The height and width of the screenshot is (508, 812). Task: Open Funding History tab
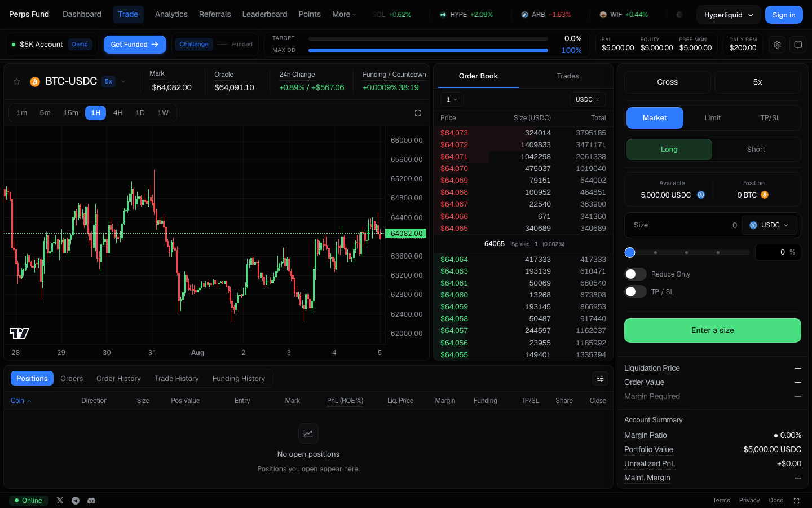(x=239, y=379)
